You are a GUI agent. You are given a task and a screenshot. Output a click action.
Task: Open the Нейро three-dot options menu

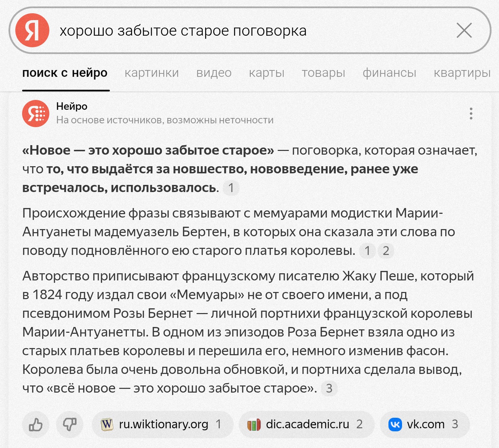point(471,114)
